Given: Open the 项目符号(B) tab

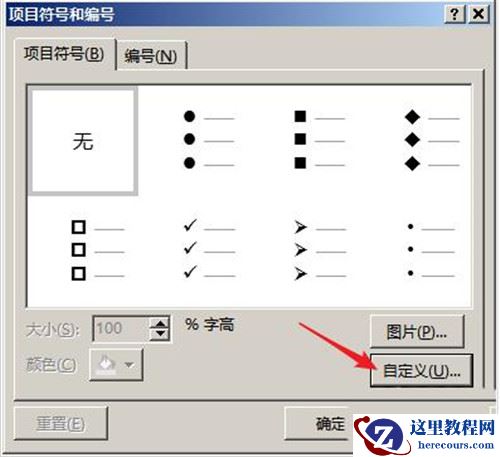Looking at the screenshot, I should click(x=64, y=54).
